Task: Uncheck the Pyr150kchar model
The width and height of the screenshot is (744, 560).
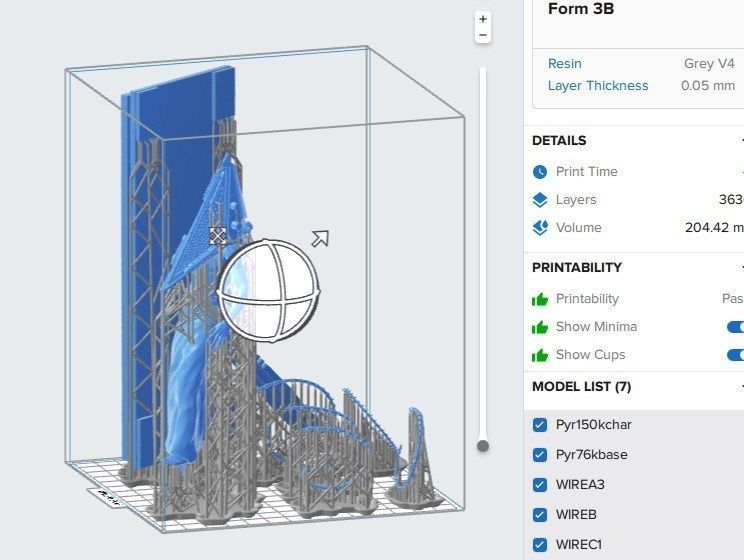Action: pos(539,425)
